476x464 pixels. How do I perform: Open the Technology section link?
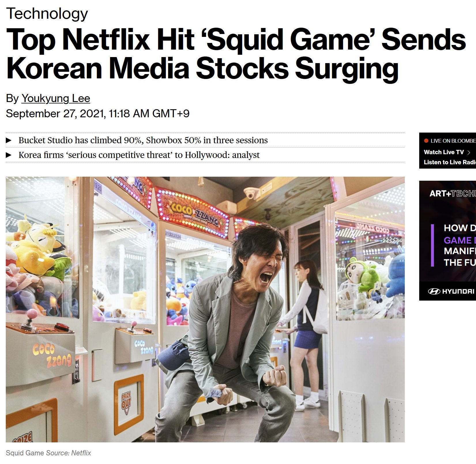coord(47,14)
